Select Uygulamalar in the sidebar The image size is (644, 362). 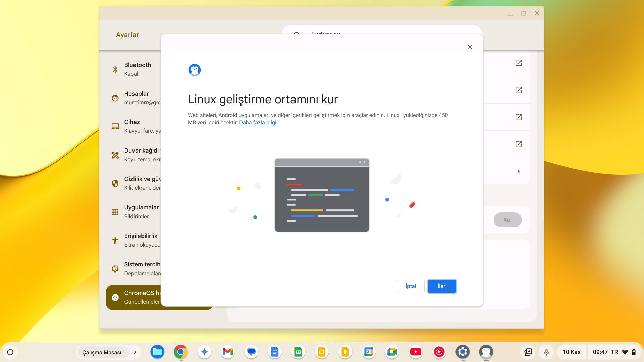[x=134, y=212]
